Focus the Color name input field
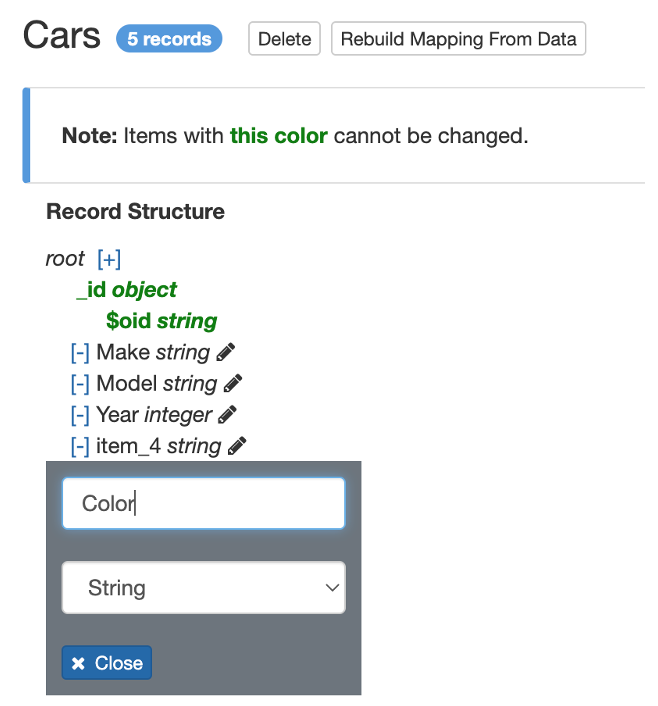This screenshot has width=658, height=706. point(203,503)
